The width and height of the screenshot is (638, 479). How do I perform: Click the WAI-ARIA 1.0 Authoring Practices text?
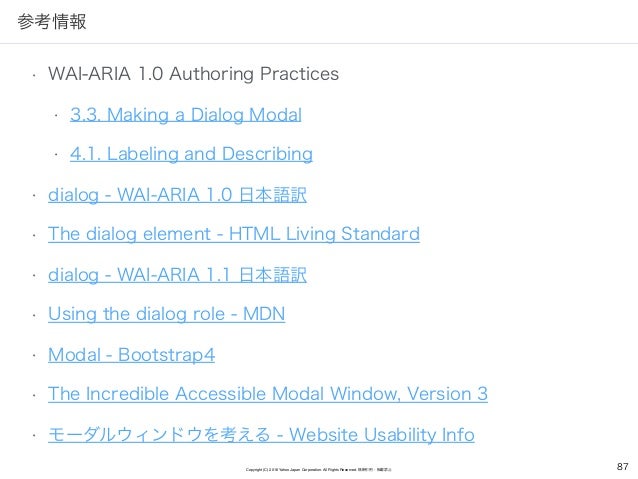click(x=193, y=74)
